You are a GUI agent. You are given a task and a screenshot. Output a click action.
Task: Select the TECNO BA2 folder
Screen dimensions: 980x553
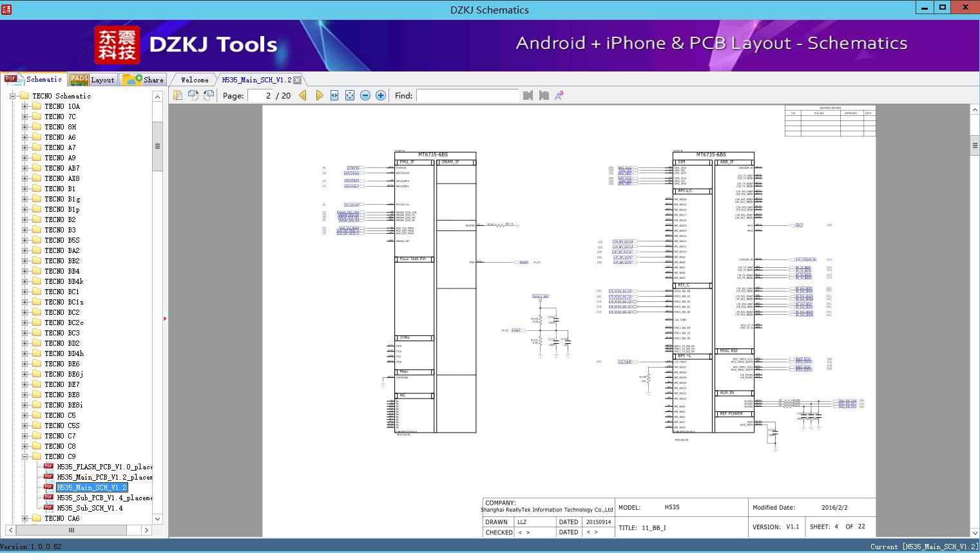62,250
